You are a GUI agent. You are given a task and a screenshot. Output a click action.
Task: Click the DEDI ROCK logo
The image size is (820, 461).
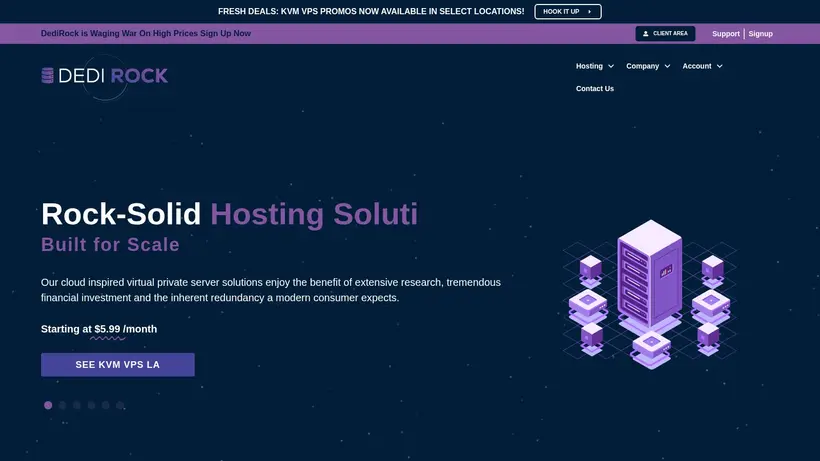coord(105,76)
